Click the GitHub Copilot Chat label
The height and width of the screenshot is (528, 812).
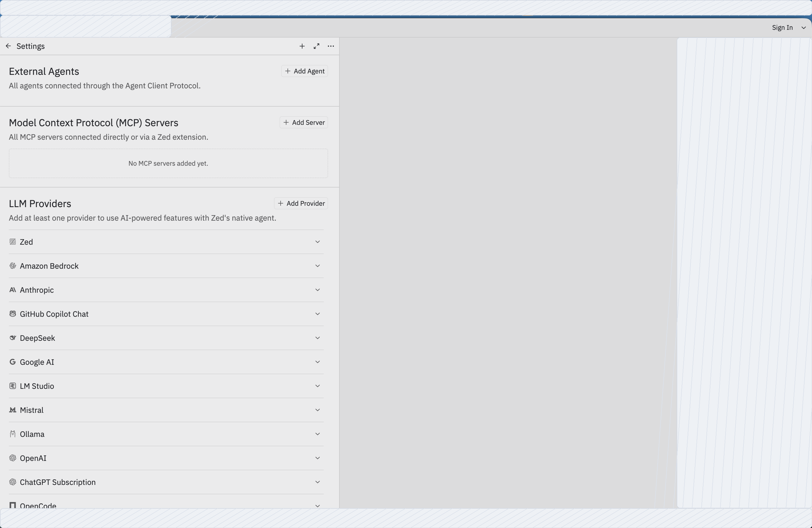54,314
